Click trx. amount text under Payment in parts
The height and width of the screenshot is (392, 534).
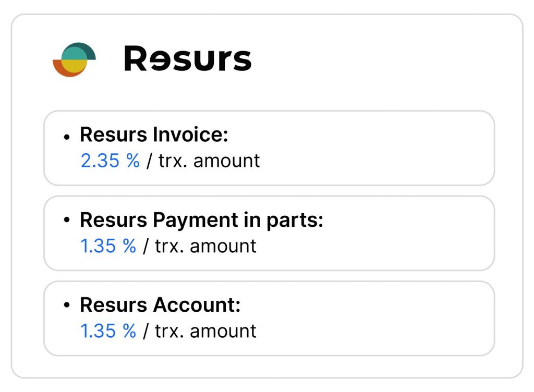pyautogui.click(x=205, y=246)
